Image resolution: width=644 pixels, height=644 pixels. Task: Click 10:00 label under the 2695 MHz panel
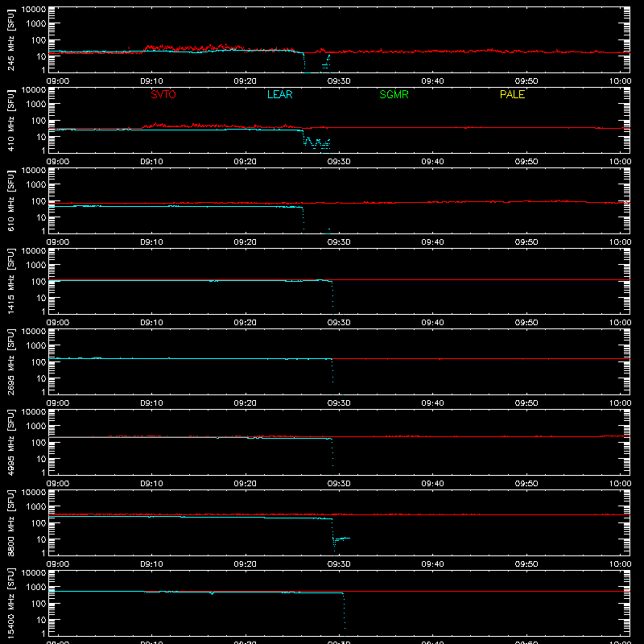pyautogui.click(x=620, y=403)
